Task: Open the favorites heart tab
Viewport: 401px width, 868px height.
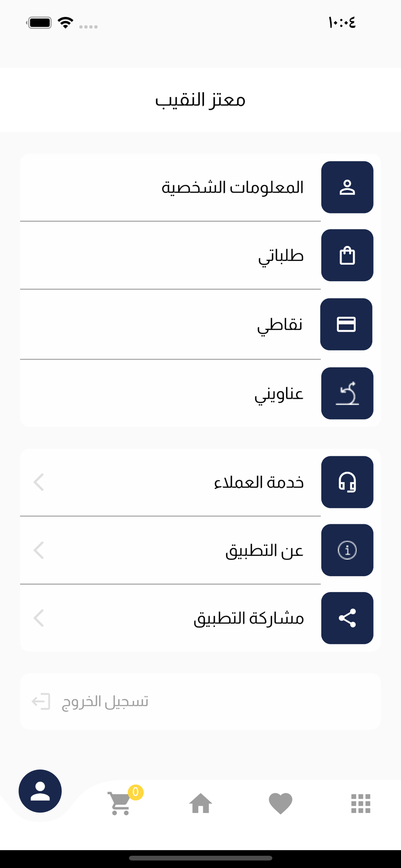Action: click(281, 803)
